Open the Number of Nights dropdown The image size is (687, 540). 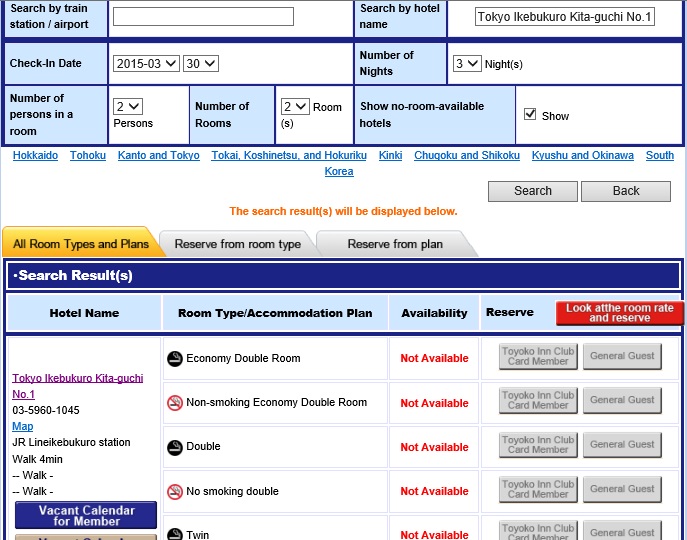click(x=467, y=64)
